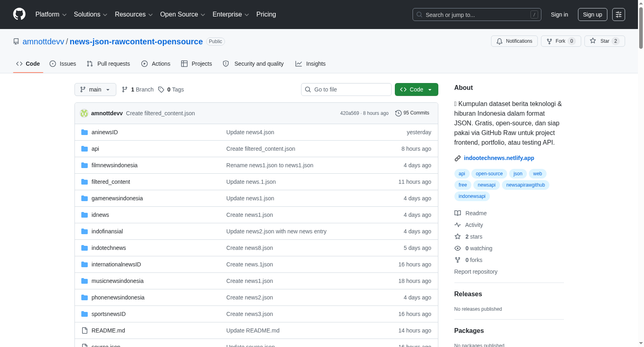The height and width of the screenshot is (347, 644).
Task: Click the 'Create filtered_content.json' latest commit message
Action: tap(160, 113)
